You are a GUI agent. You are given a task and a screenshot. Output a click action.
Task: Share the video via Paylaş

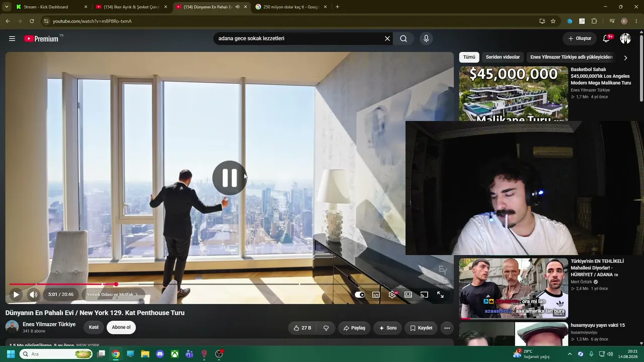pyautogui.click(x=354, y=328)
